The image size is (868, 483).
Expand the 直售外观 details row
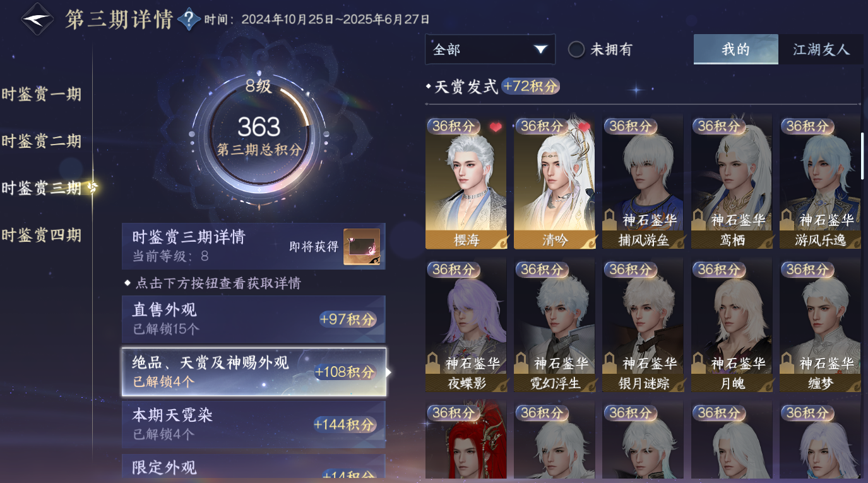pos(254,319)
